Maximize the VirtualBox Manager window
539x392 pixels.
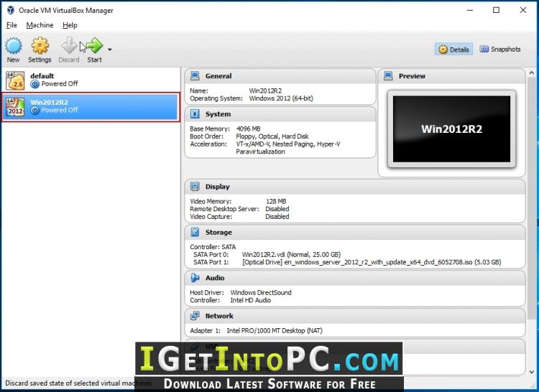496,10
